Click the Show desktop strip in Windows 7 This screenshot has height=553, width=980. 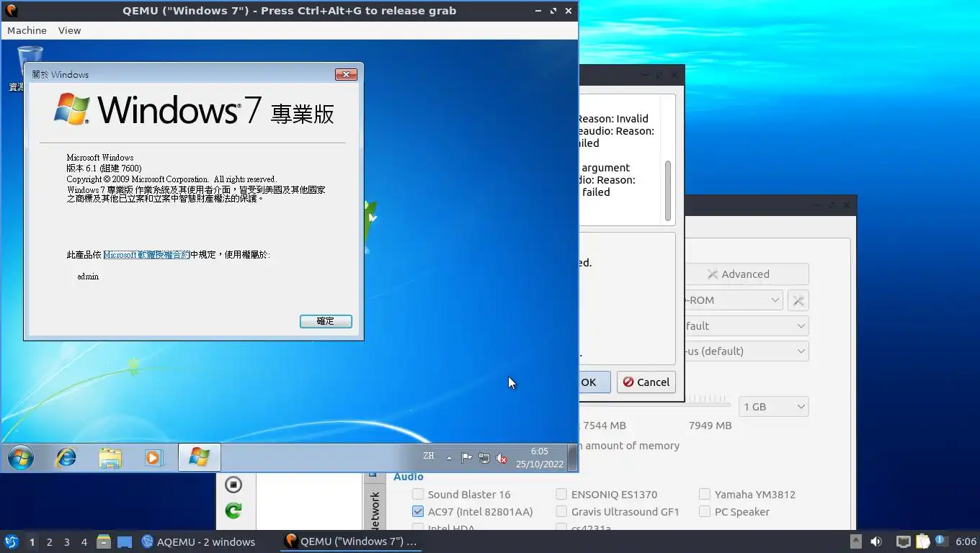[573, 458]
